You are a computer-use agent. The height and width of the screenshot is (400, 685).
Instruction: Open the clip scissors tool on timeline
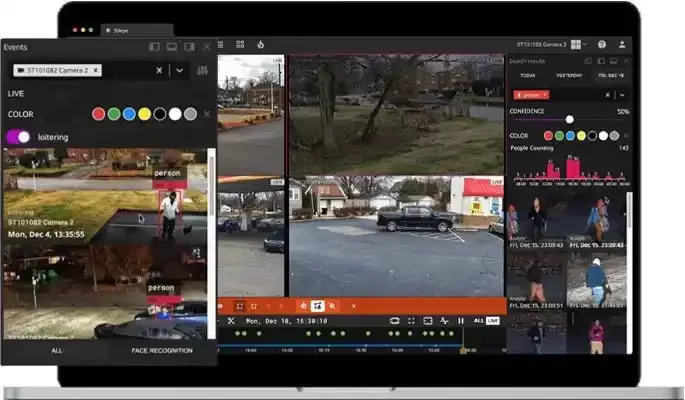(231, 321)
